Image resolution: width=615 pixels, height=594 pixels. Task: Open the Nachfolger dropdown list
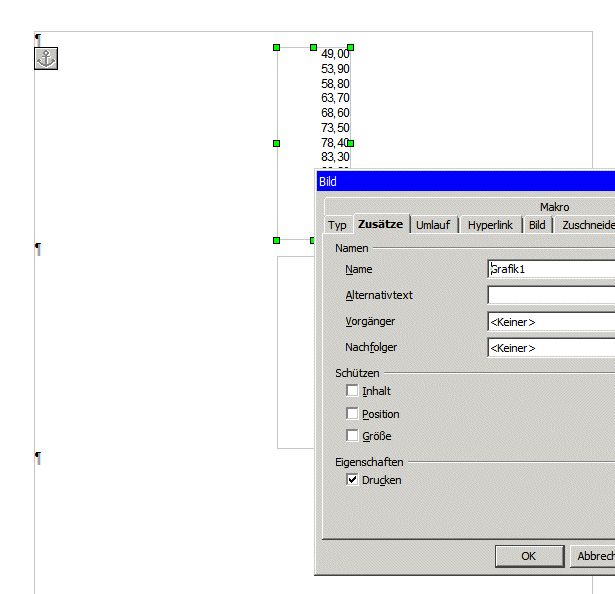point(551,347)
